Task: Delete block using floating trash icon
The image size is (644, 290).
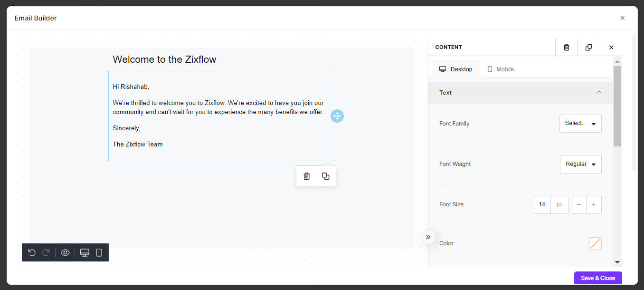Action: (x=307, y=176)
